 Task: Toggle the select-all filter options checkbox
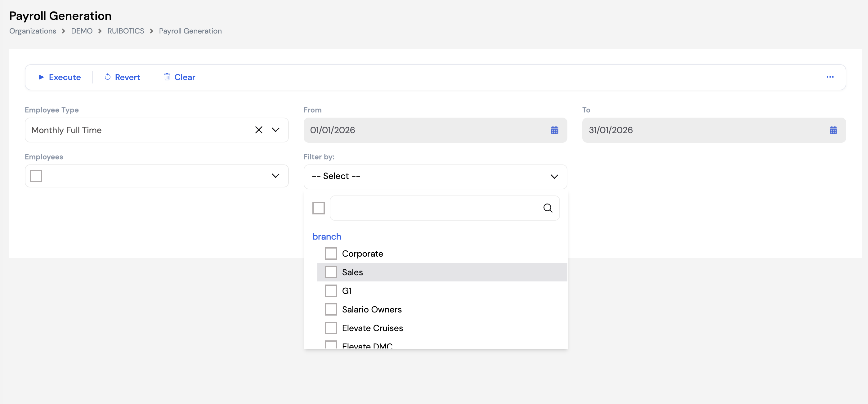(318, 208)
